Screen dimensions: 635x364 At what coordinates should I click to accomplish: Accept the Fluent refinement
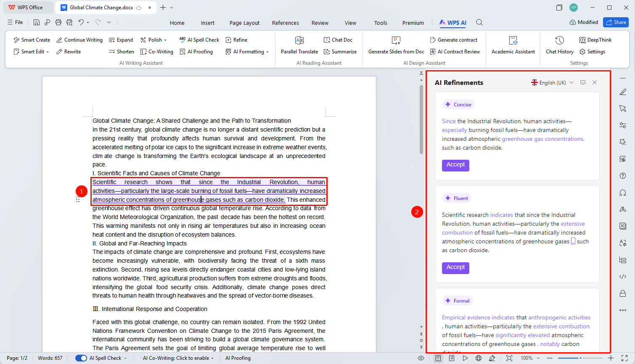455,268
